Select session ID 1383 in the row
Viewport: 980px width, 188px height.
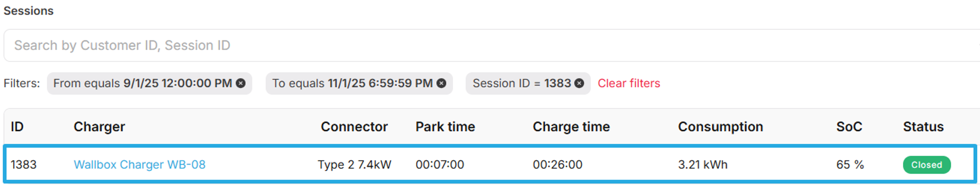(x=24, y=164)
